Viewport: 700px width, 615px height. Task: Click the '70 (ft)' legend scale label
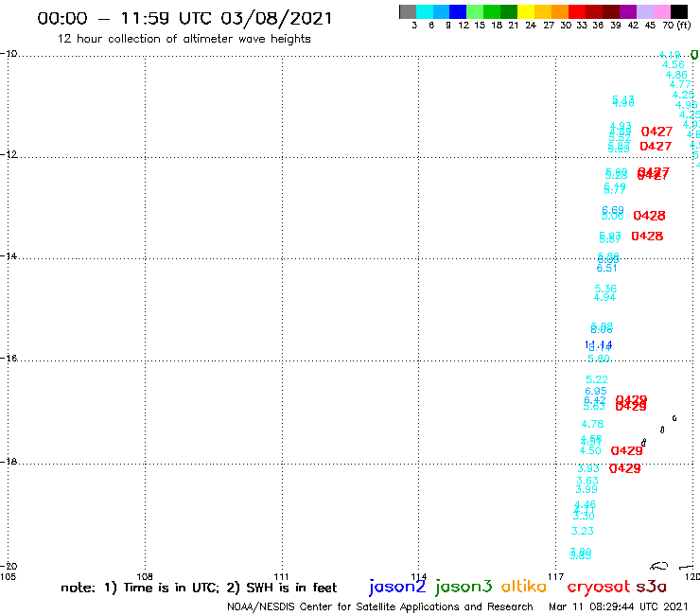coord(676,26)
